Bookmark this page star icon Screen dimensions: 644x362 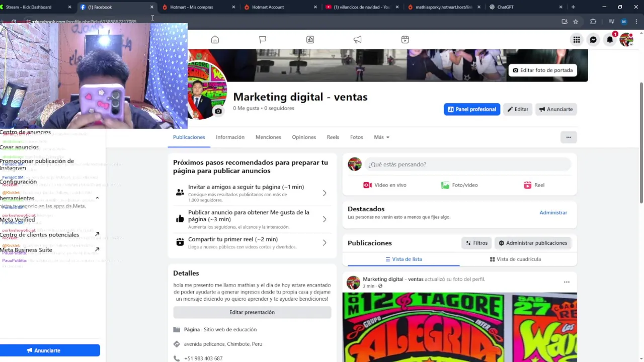[576, 22]
